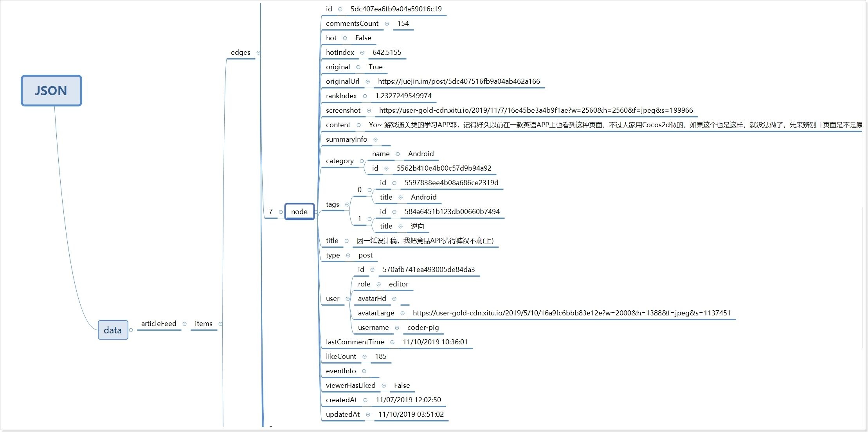Click the circle icon after likeCount
Viewport: 868px width, 432px height.
tap(364, 357)
